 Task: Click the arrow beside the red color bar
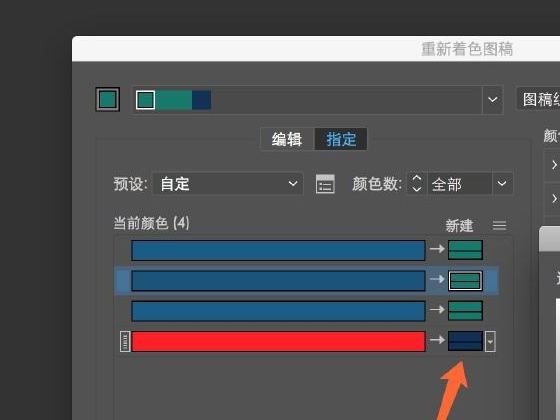pos(437,340)
